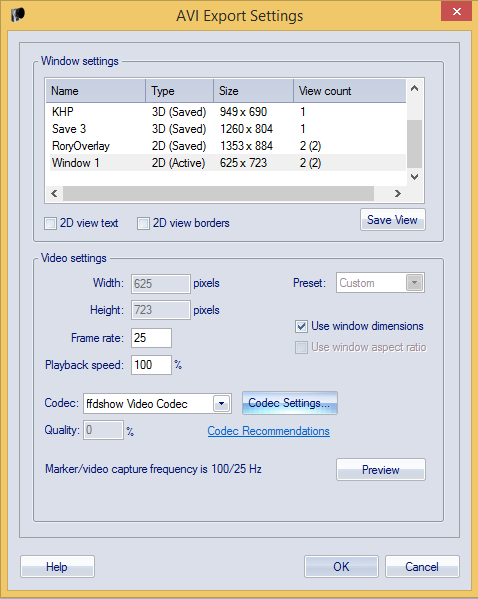478x599 pixels.
Task: Click the Save View button
Action: coord(392,220)
